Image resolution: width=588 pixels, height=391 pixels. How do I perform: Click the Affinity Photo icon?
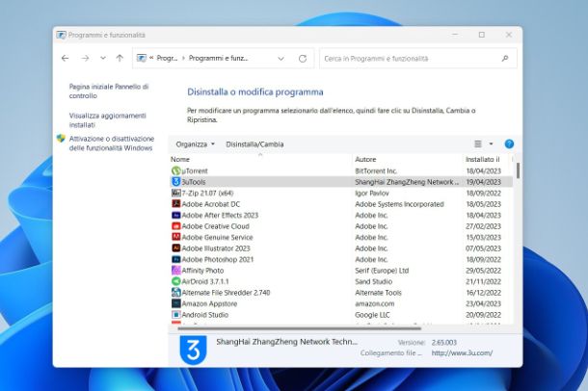coord(175,270)
